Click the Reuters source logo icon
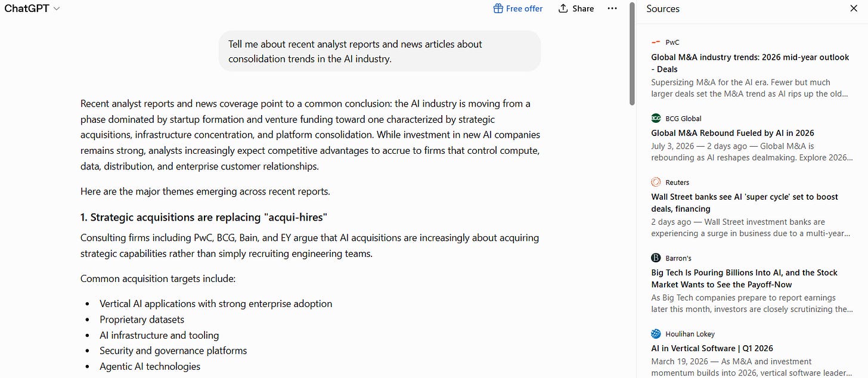 point(656,182)
